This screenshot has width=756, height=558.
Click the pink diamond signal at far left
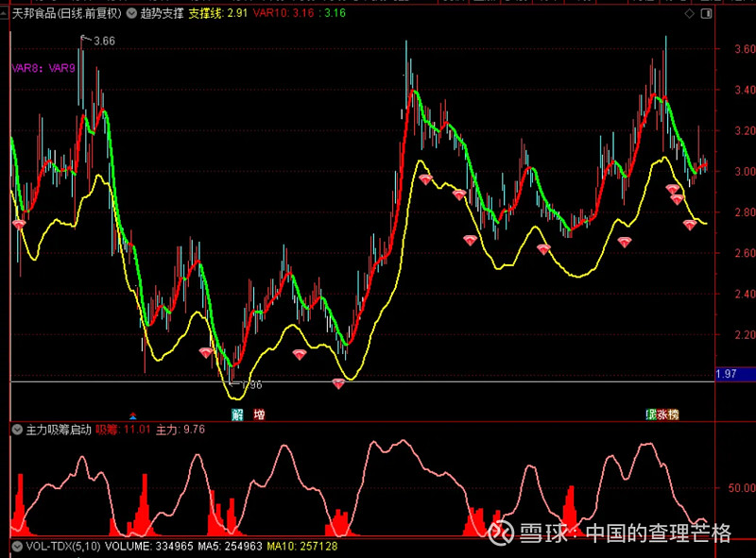[19, 224]
